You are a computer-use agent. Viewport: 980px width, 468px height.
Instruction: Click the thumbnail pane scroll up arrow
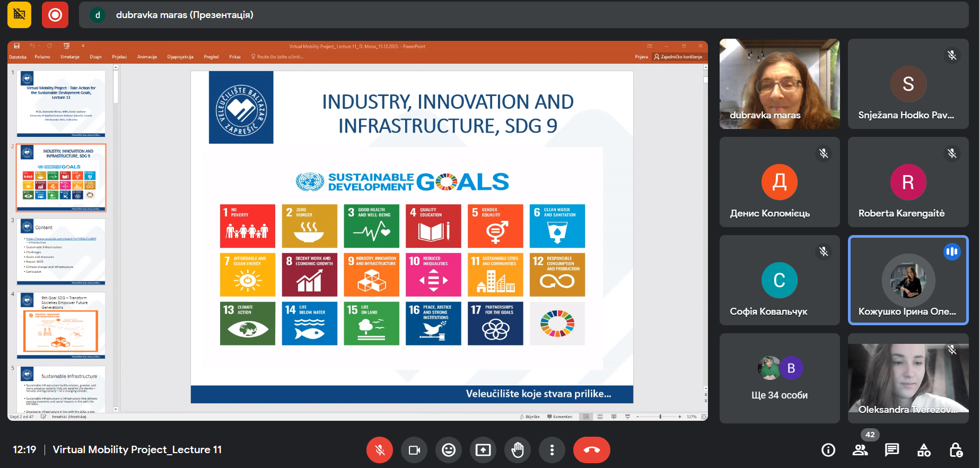116,67
